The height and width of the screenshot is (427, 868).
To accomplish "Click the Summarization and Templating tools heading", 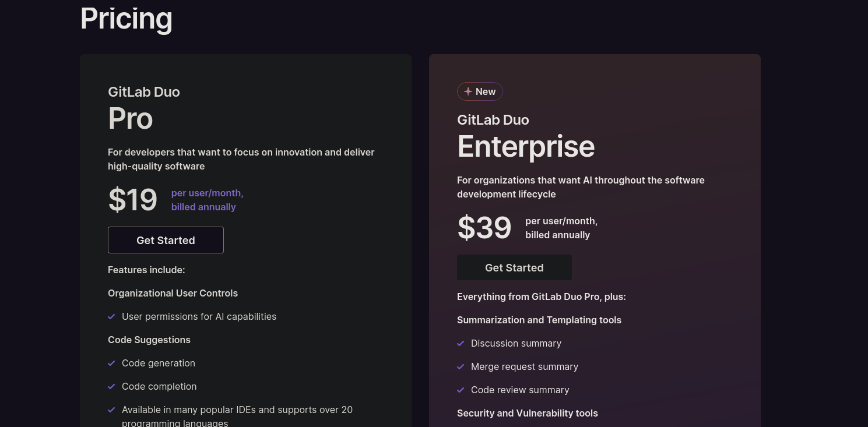I will coord(539,320).
